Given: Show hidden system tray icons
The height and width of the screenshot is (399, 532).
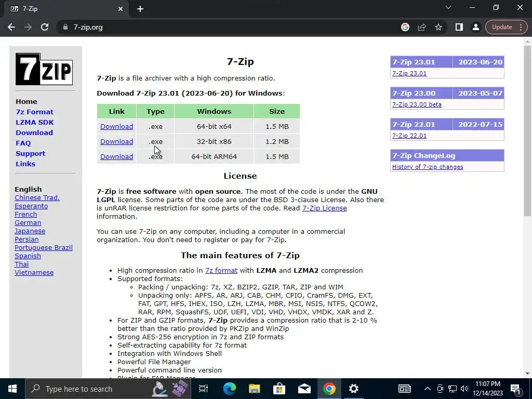Looking at the screenshot, I should pos(428,389).
